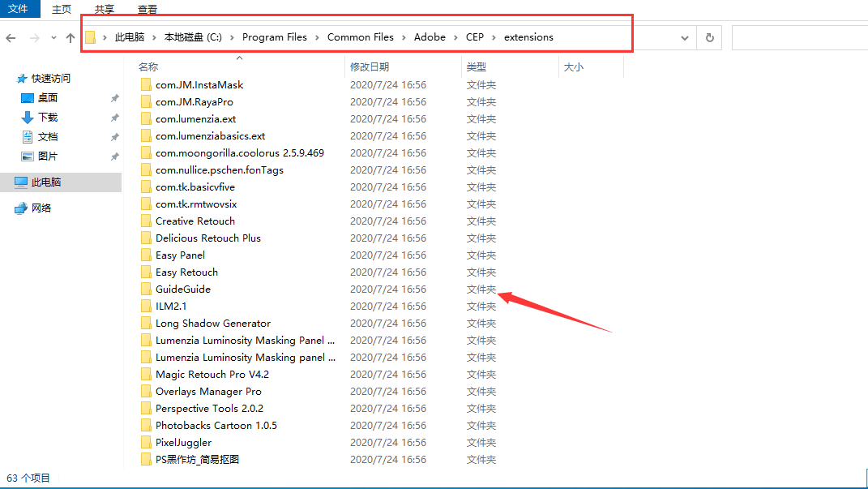Click 本地磁盘 (C:) in the breadcrumb

pos(193,37)
